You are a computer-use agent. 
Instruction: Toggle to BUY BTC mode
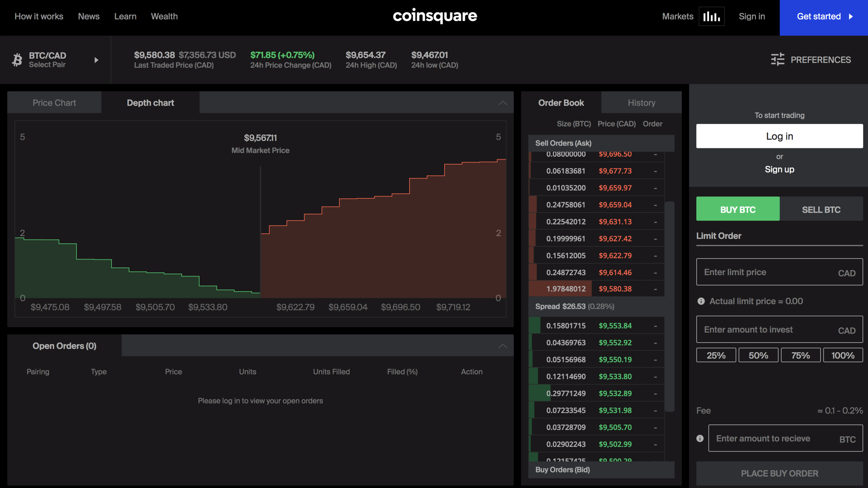[738, 209]
